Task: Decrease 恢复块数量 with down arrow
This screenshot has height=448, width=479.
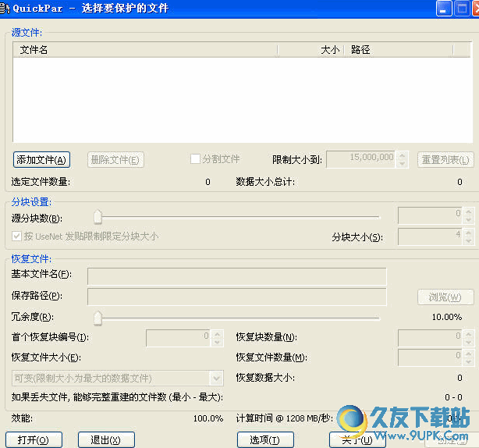Action: (469, 342)
